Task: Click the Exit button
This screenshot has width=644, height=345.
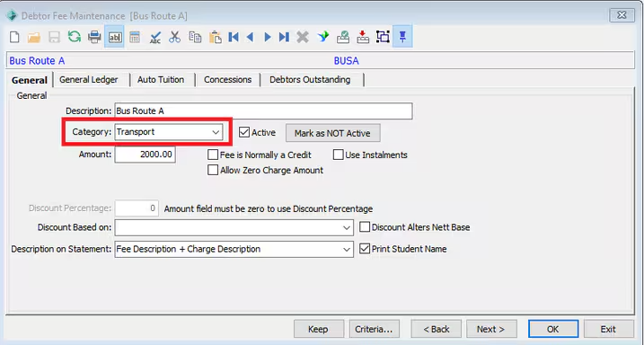Action: pyautogui.click(x=608, y=329)
